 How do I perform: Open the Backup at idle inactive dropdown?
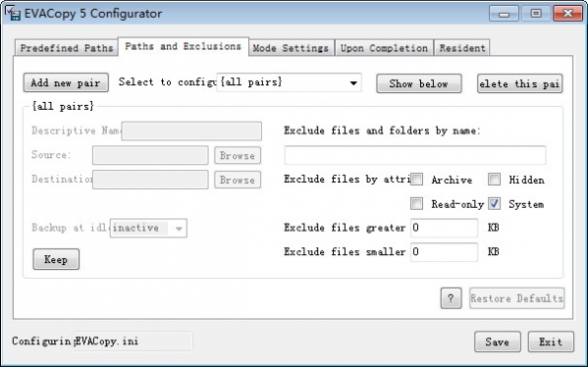click(148, 228)
